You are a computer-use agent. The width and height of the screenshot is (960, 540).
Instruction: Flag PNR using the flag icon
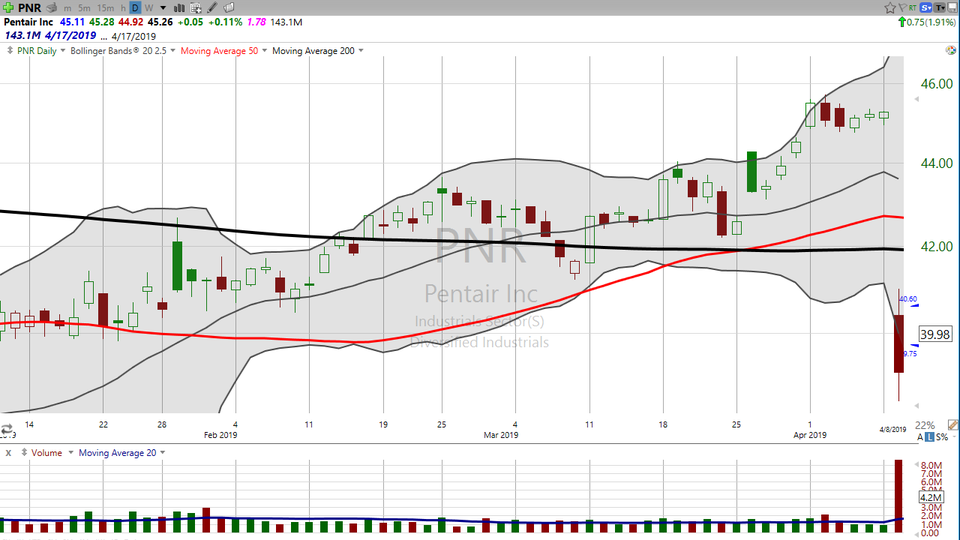pyautogui.click(x=902, y=7)
